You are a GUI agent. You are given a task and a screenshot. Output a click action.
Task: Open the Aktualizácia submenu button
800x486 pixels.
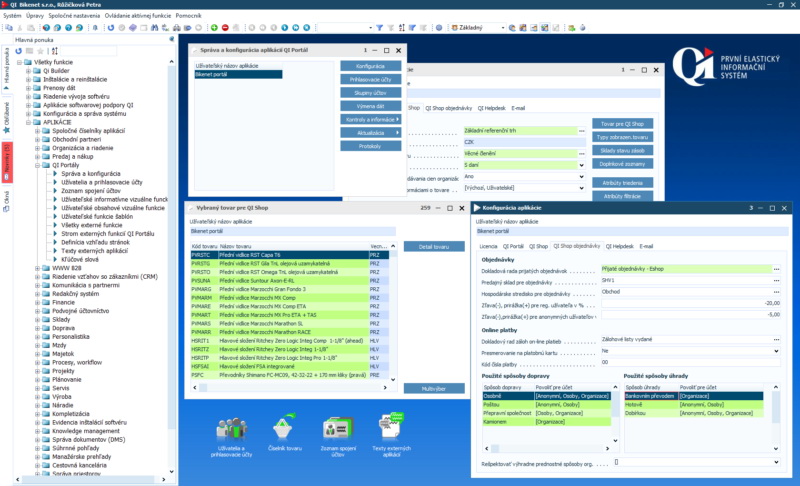click(x=370, y=133)
